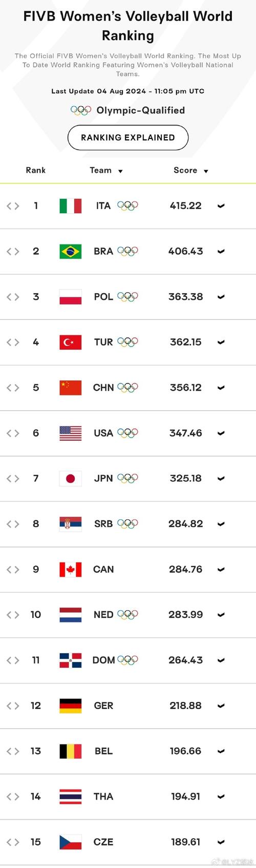Toggle rank arrows beside rank 12
256x868 pixels.
coord(13,706)
